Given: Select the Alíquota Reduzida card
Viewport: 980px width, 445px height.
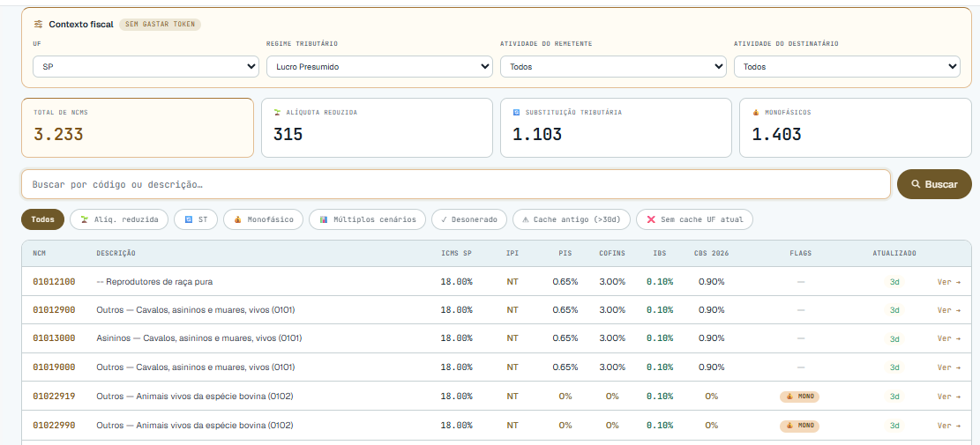Looking at the screenshot, I should tap(377, 127).
